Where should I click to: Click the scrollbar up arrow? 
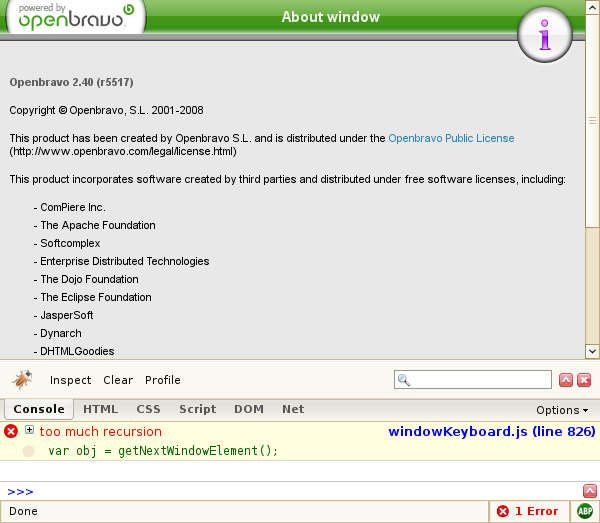[x=592, y=7]
